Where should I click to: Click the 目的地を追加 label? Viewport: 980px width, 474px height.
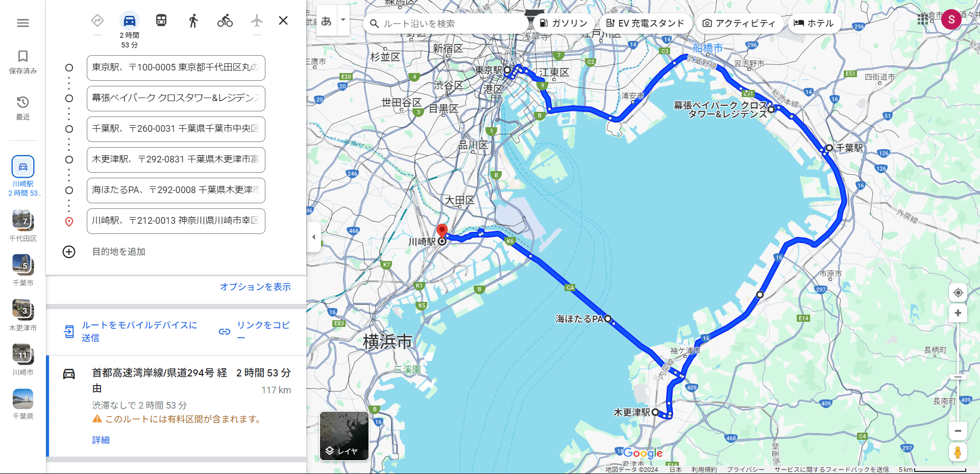click(x=118, y=252)
